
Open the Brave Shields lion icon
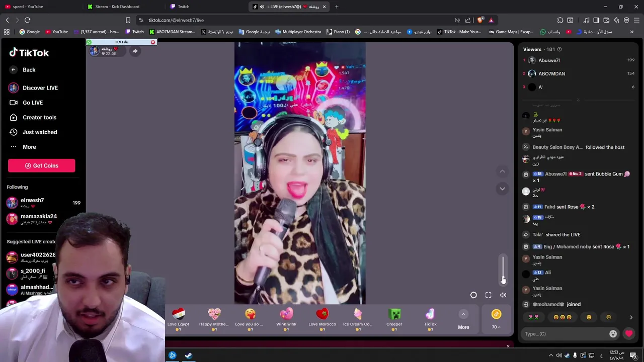[480, 20]
